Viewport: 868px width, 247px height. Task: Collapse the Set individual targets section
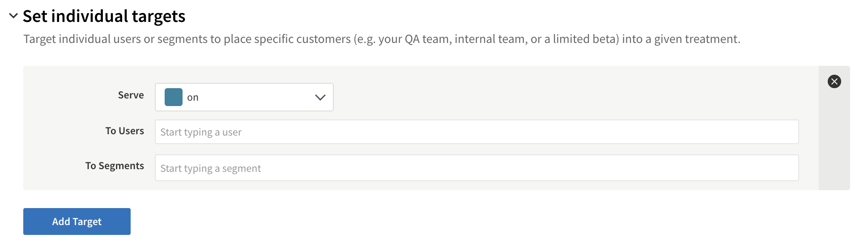tap(13, 16)
